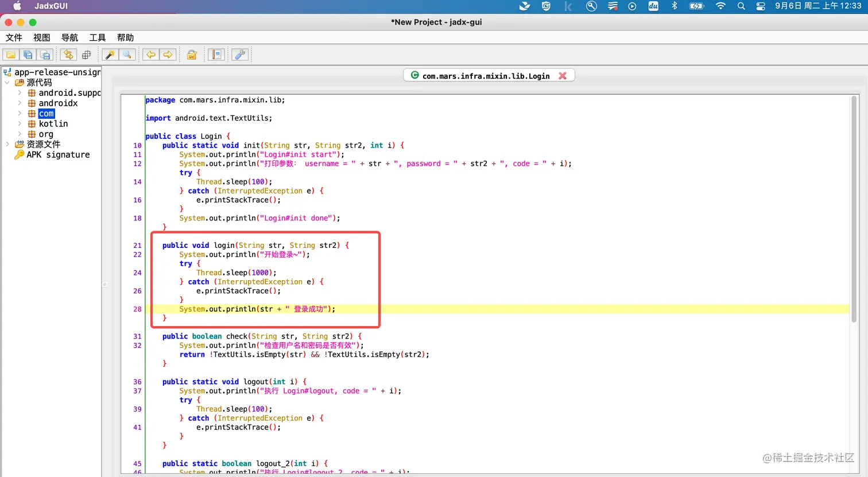Click the Export/save-as-project disk icon
The image size is (868, 477).
(x=45, y=55)
